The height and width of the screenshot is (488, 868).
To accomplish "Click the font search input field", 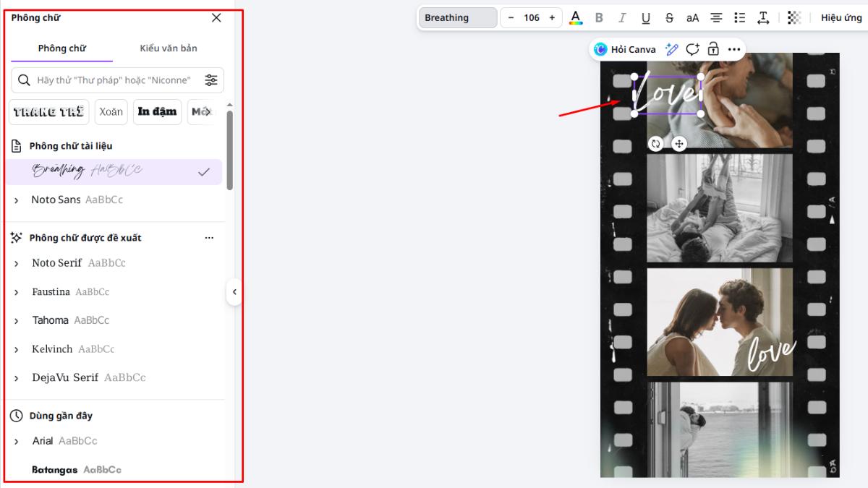I will pyautogui.click(x=114, y=80).
